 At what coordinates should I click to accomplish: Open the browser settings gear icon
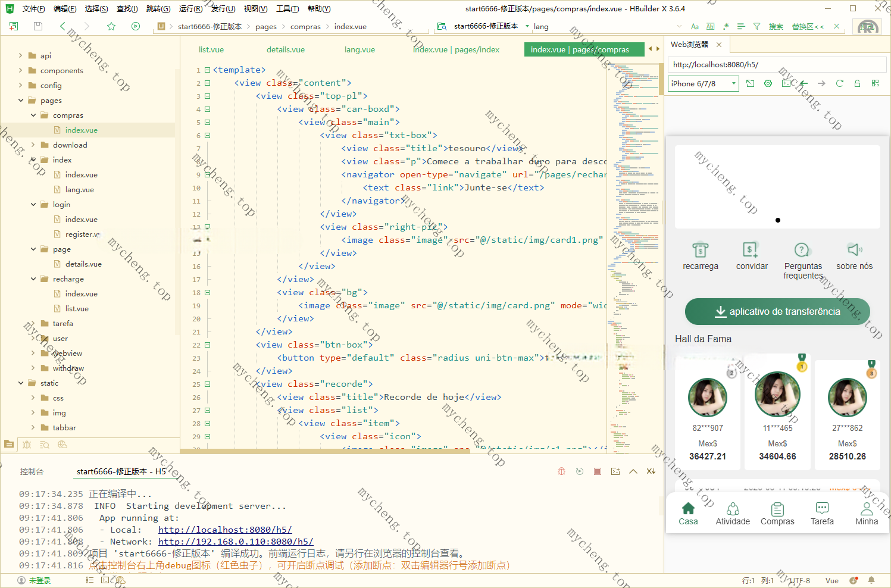click(x=768, y=83)
